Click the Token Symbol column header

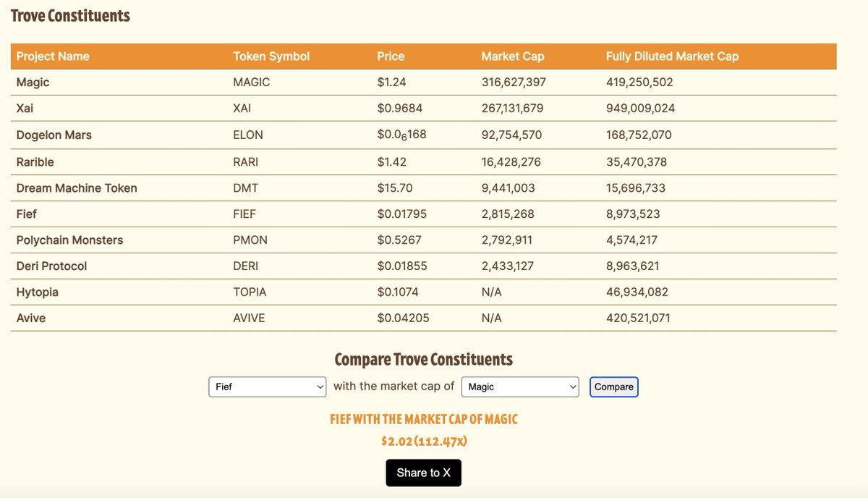[271, 56]
